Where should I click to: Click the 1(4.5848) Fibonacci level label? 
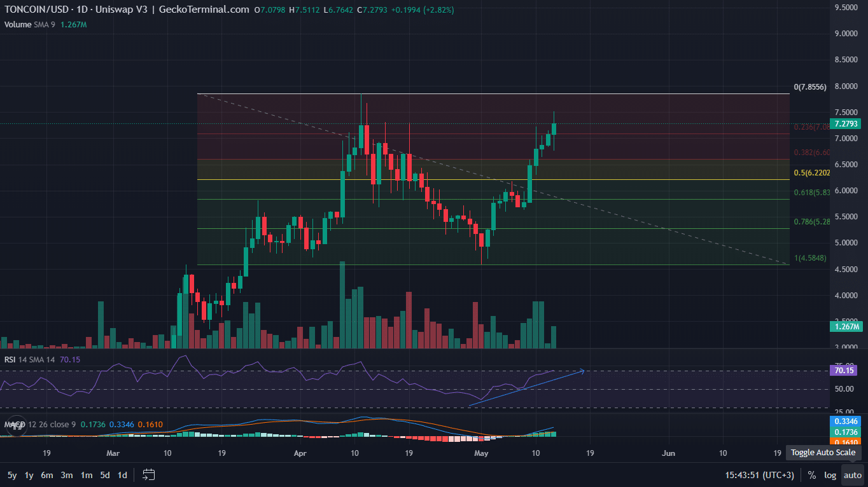click(x=810, y=258)
